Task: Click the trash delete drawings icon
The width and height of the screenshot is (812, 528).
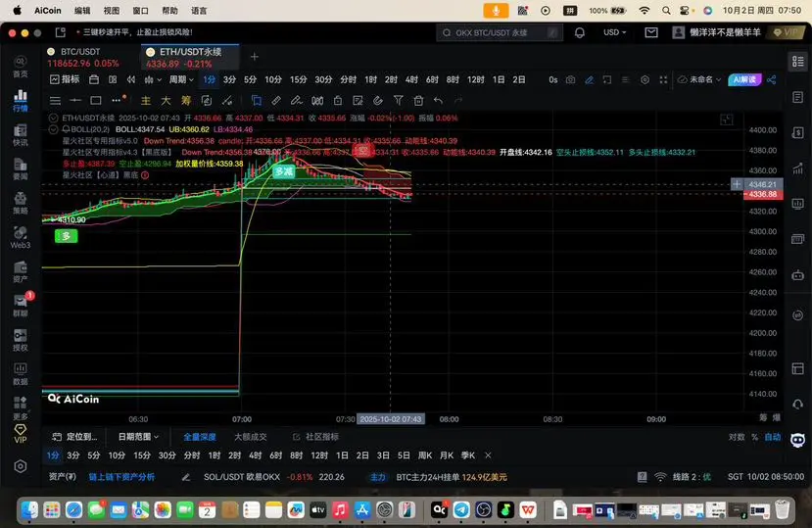Action: (418, 101)
